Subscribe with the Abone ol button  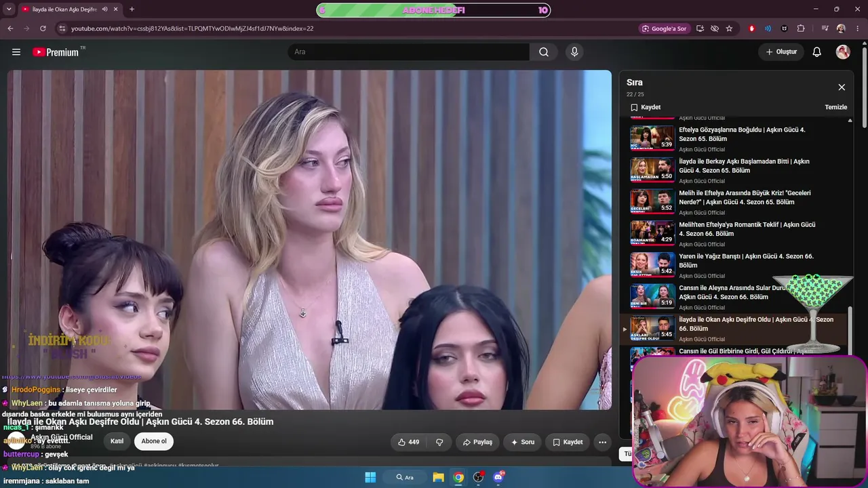[154, 441]
